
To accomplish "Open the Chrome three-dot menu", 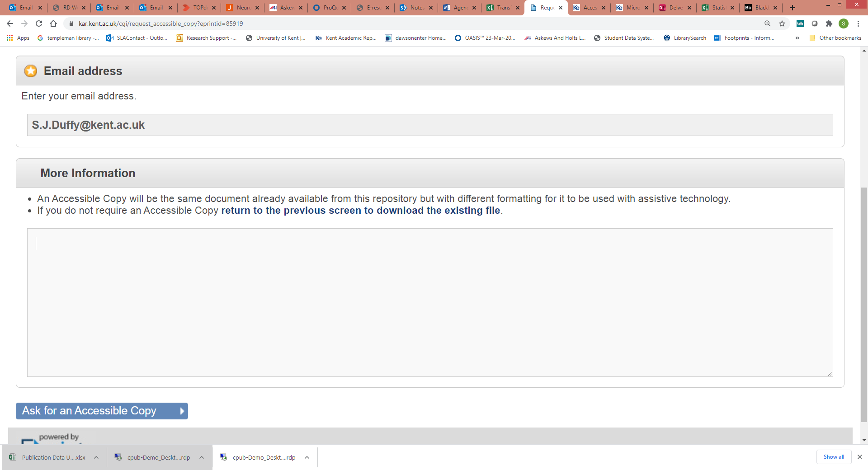I will click(x=858, y=23).
